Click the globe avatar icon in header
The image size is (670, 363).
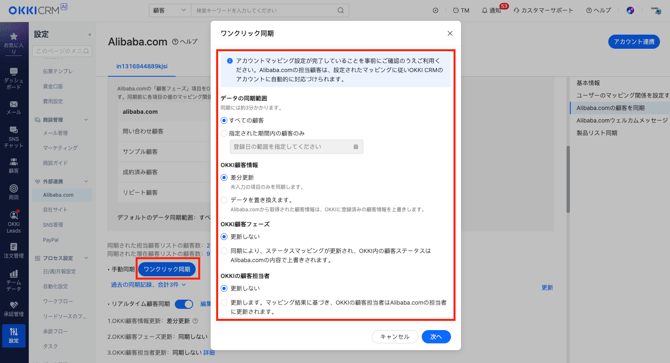click(x=630, y=10)
